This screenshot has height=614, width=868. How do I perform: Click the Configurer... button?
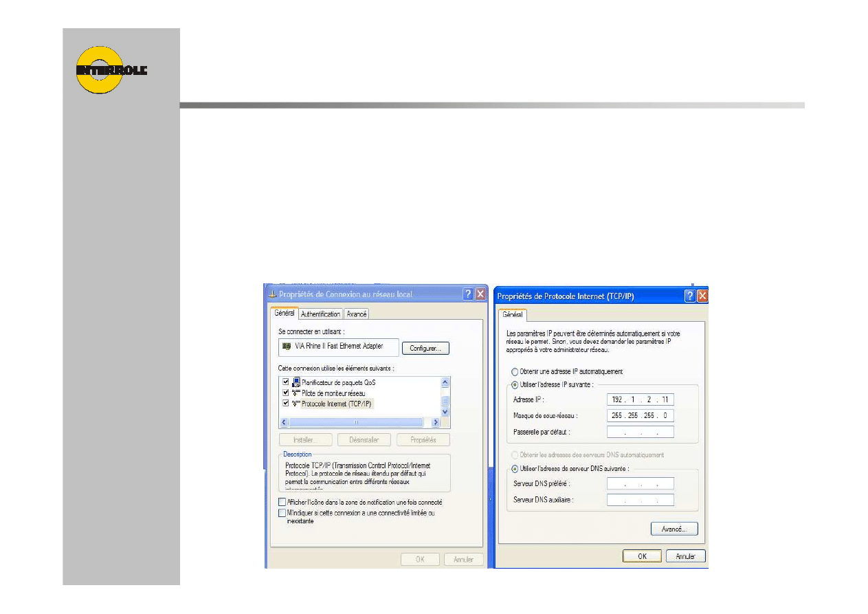(x=425, y=349)
